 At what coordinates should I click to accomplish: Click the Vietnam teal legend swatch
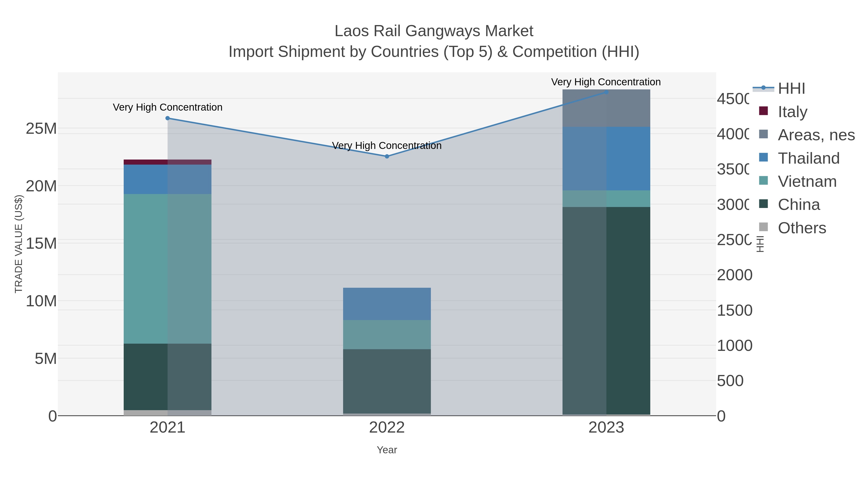coord(763,180)
